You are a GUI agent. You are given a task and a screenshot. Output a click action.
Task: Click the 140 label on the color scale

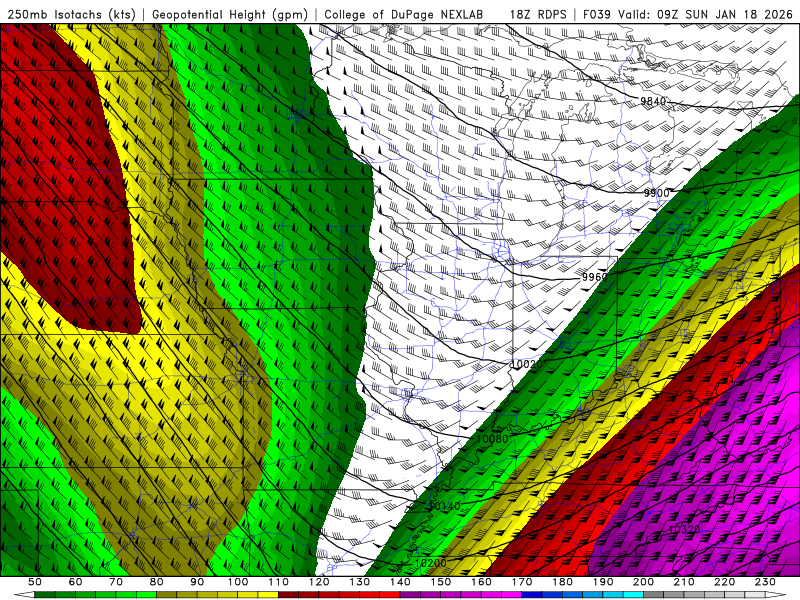coord(400,582)
